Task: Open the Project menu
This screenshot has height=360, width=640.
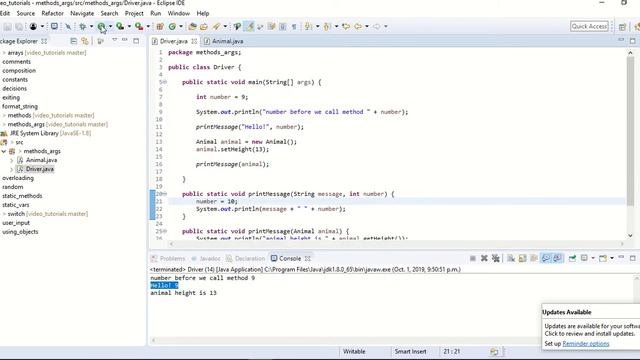Action: coord(134,13)
